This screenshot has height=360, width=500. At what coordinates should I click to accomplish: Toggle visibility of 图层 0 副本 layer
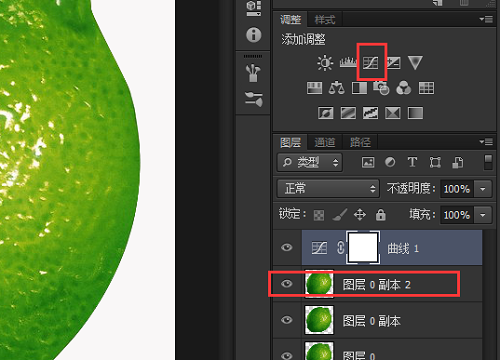tap(287, 320)
